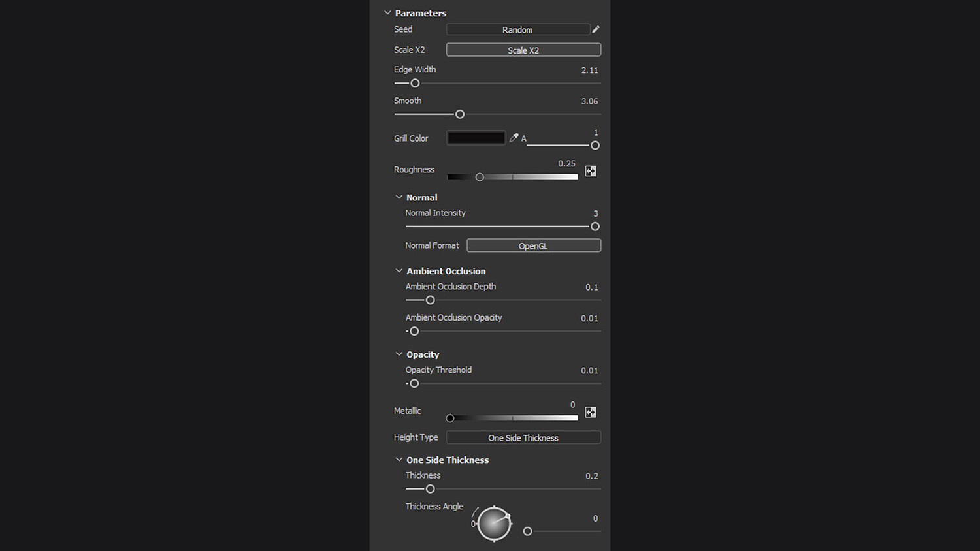Open the Height Type dropdown
Viewport: 980px width, 551px height.
[523, 437]
